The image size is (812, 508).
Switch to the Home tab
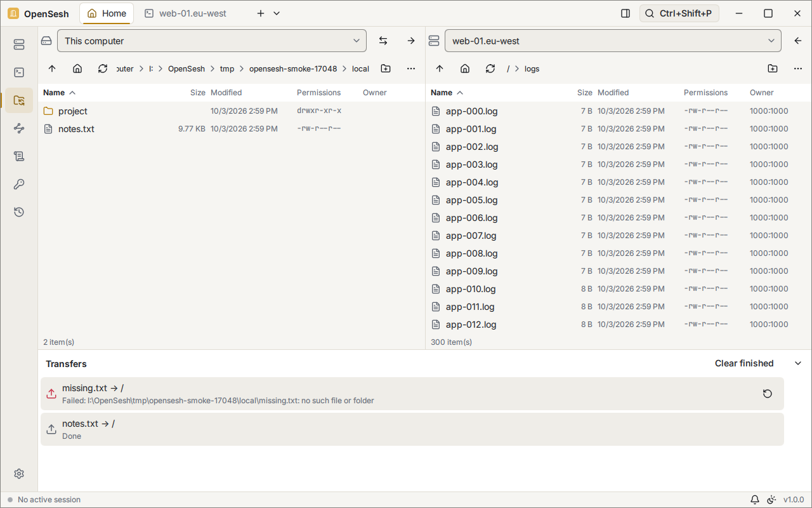tap(107, 13)
